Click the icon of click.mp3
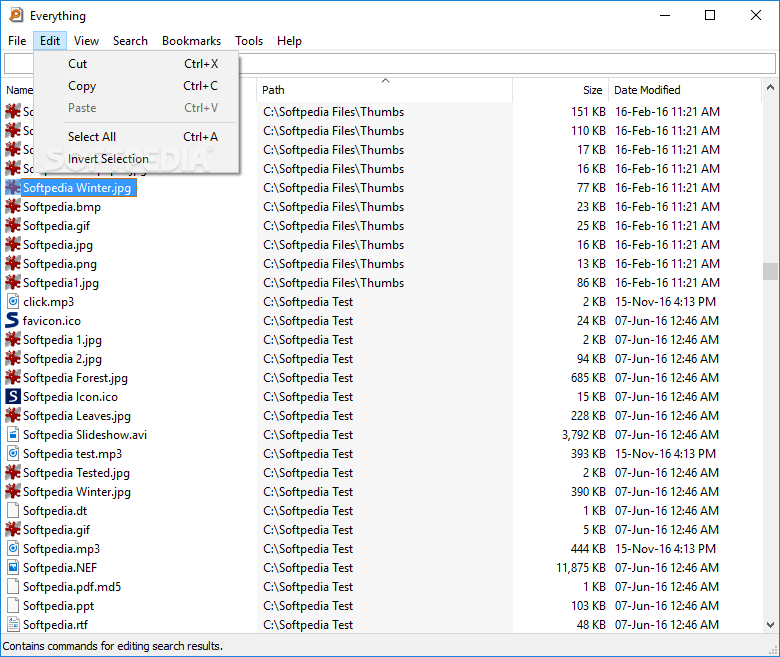 pyautogui.click(x=13, y=302)
